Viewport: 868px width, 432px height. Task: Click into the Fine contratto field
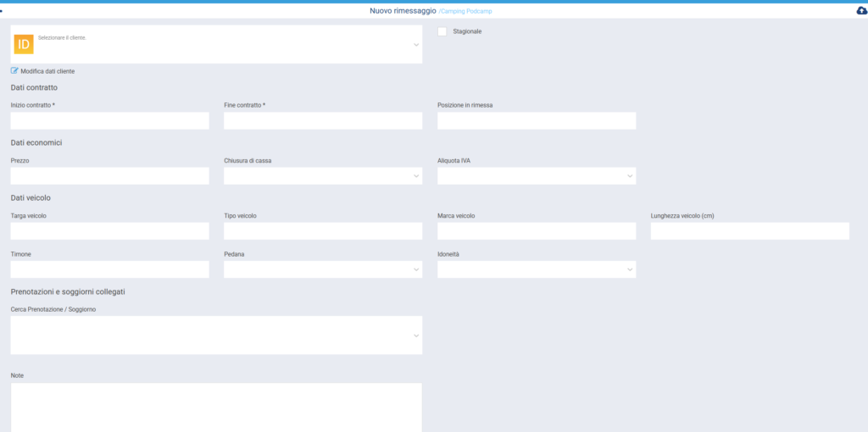tap(322, 121)
